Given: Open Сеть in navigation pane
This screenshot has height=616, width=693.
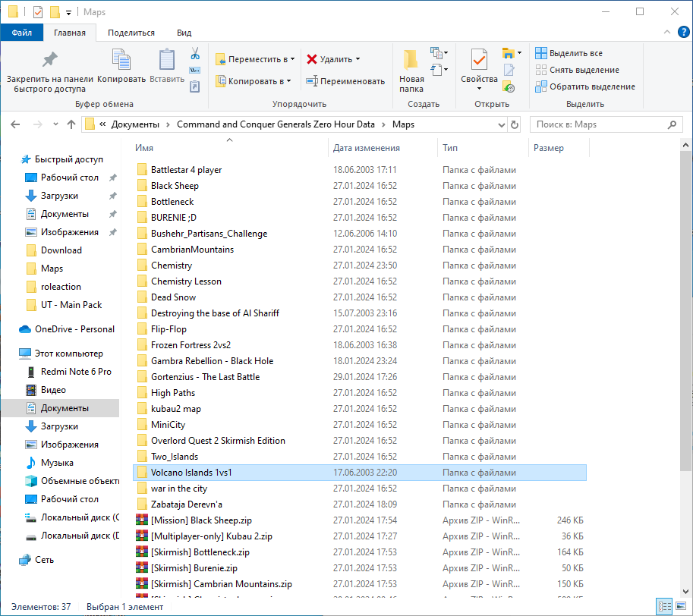Looking at the screenshot, I should click(x=44, y=560).
